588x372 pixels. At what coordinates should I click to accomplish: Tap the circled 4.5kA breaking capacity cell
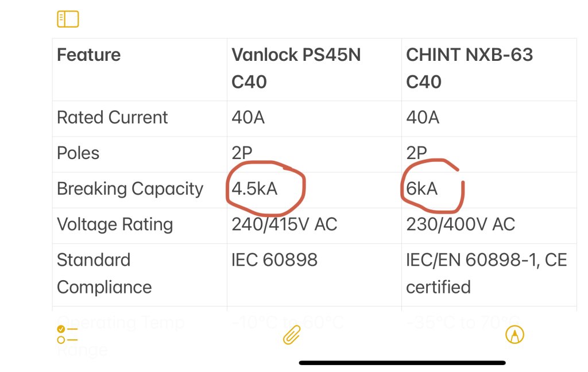pyautogui.click(x=314, y=190)
